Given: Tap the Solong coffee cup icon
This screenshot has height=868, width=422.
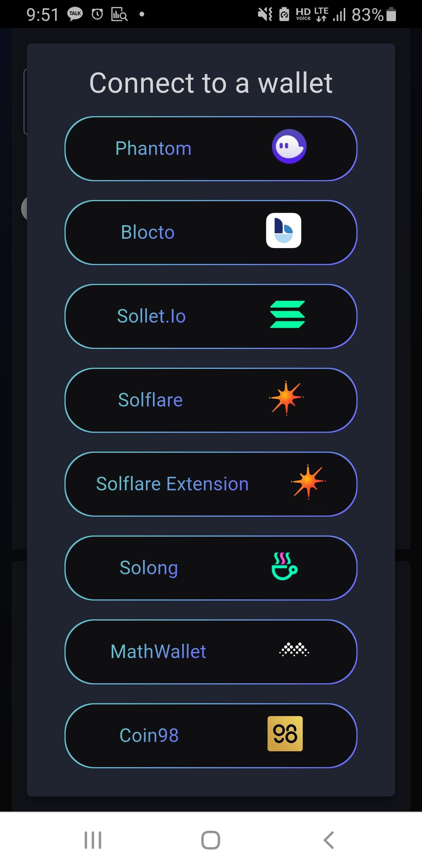Looking at the screenshot, I should (x=284, y=566).
